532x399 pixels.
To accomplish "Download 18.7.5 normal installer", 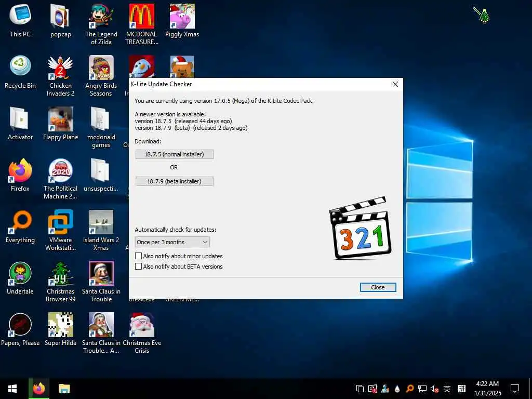I will coord(175,154).
